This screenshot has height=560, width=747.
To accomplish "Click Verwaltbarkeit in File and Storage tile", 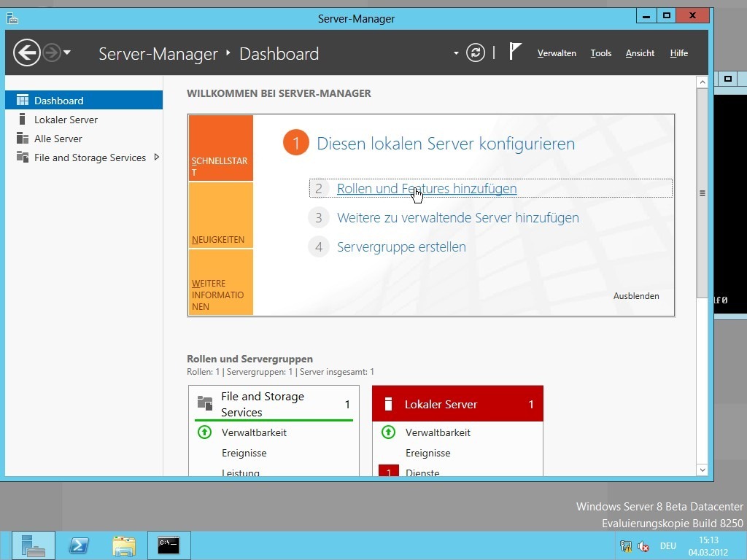I will [x=254, y=432].
